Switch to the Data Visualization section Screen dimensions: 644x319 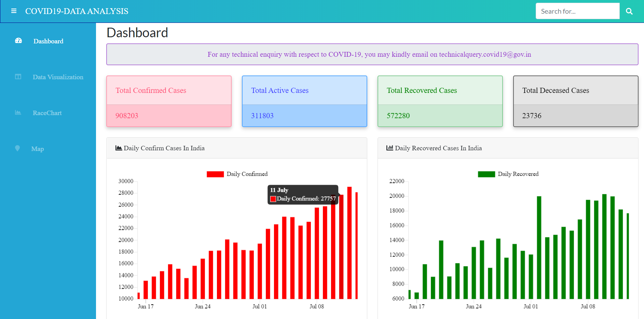[58, 77]
